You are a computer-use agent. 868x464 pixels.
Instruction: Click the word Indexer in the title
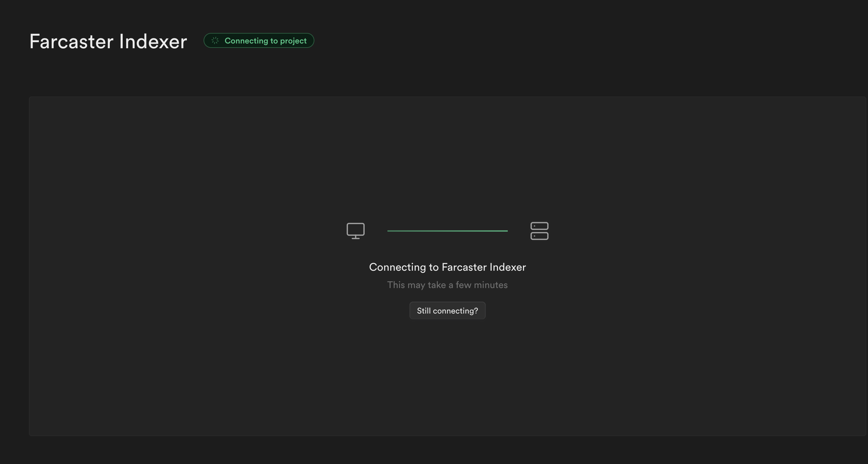(x=153, y=41)
